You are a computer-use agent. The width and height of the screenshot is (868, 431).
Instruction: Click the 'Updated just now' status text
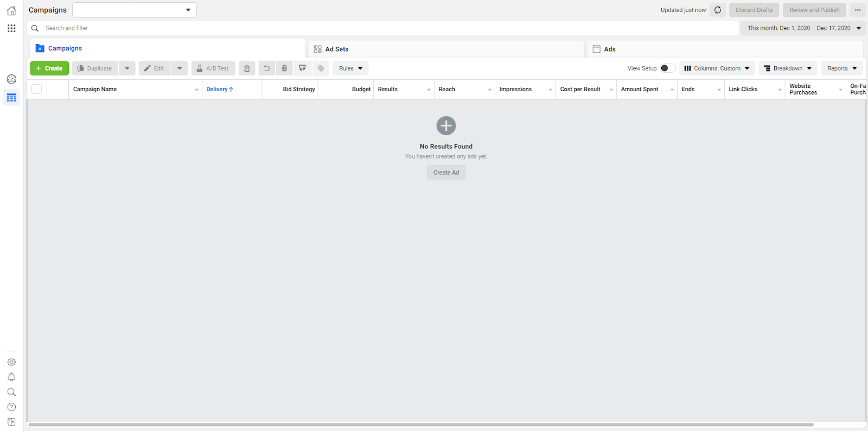[x=683, y=10]
